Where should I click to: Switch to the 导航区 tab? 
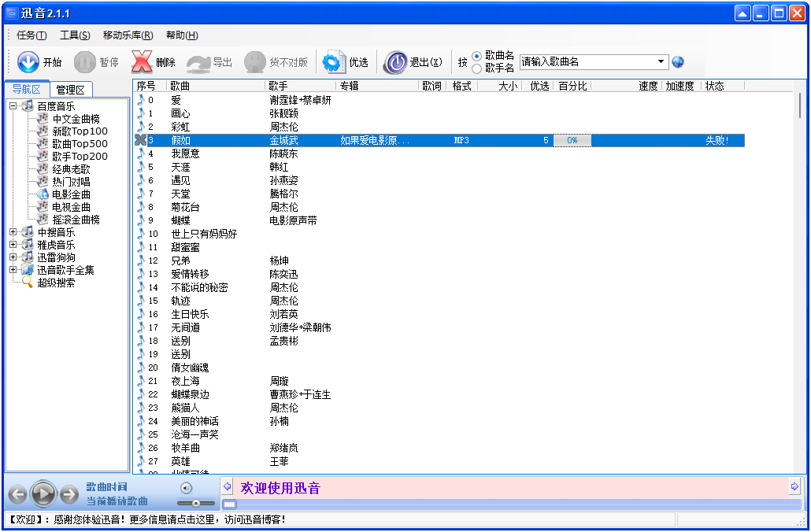27,89
